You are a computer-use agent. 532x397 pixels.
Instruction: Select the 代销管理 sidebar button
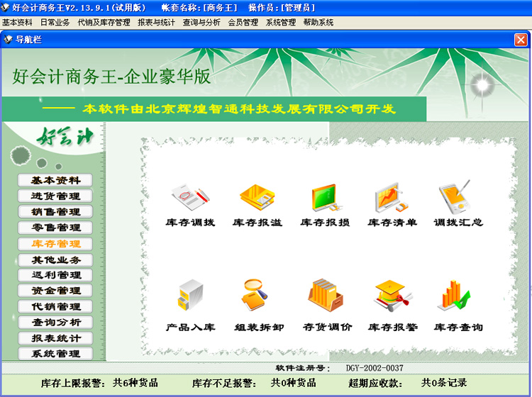pos(55,306)
